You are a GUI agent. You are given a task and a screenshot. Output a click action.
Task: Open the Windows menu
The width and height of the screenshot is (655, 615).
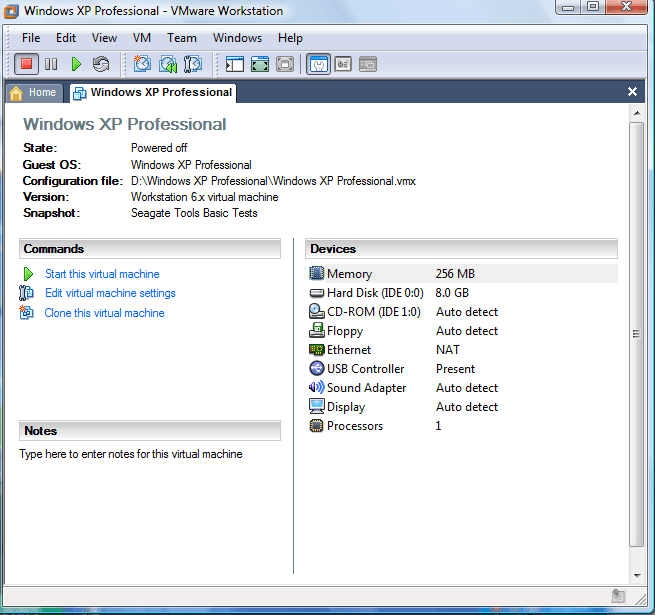pyautogui.click(x=237, y=38)
